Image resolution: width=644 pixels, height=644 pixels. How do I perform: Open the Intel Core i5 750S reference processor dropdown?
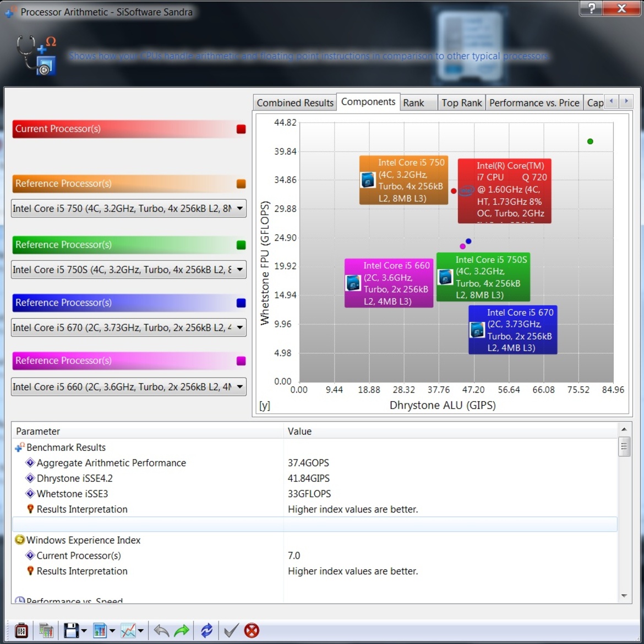click(129, 270)
